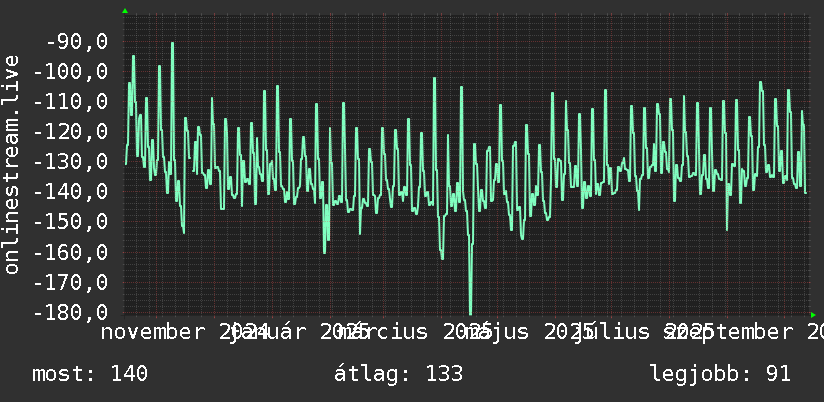
Task: Click the '-160,0' y-axis label
Action: click(71, 252)
